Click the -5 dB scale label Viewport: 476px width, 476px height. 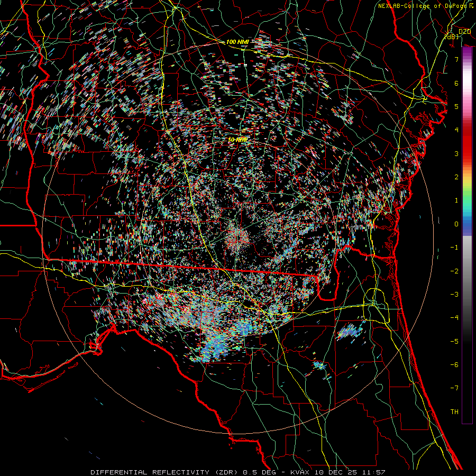point(454,342)
